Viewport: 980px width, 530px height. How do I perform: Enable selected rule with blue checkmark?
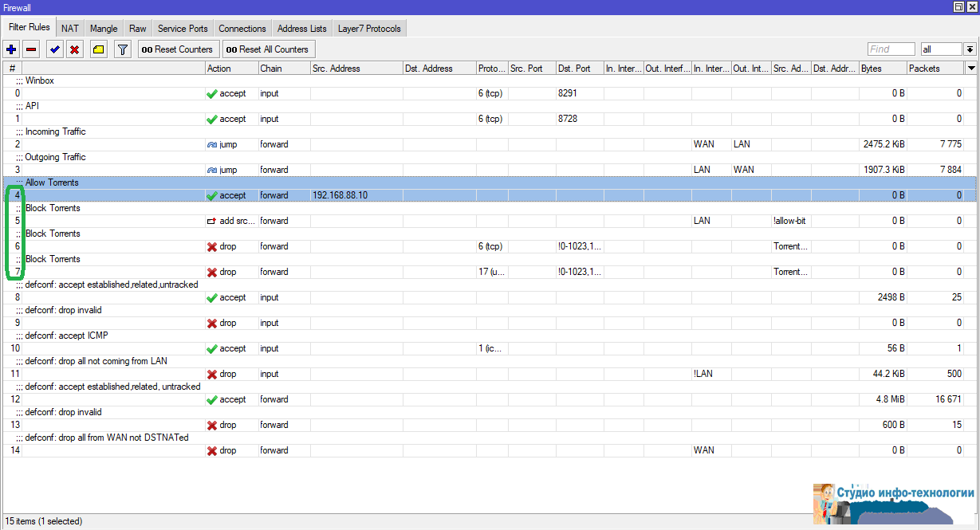[x=54, y=49]
